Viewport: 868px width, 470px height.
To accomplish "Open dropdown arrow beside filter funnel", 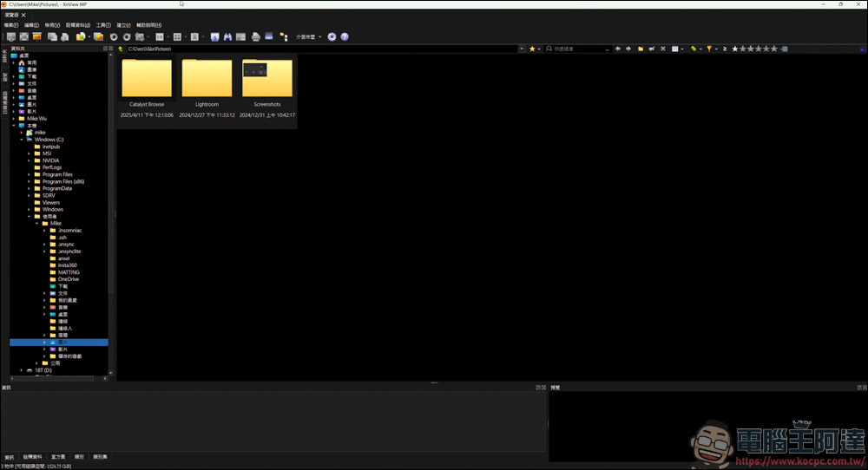I will tap(716, 49).
